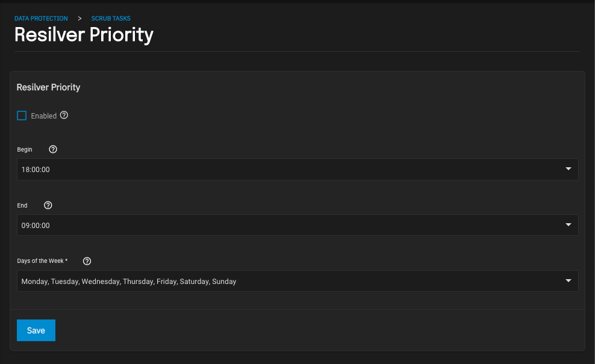
Task: Click the Enabled checkbox label text
Action: 43,116
